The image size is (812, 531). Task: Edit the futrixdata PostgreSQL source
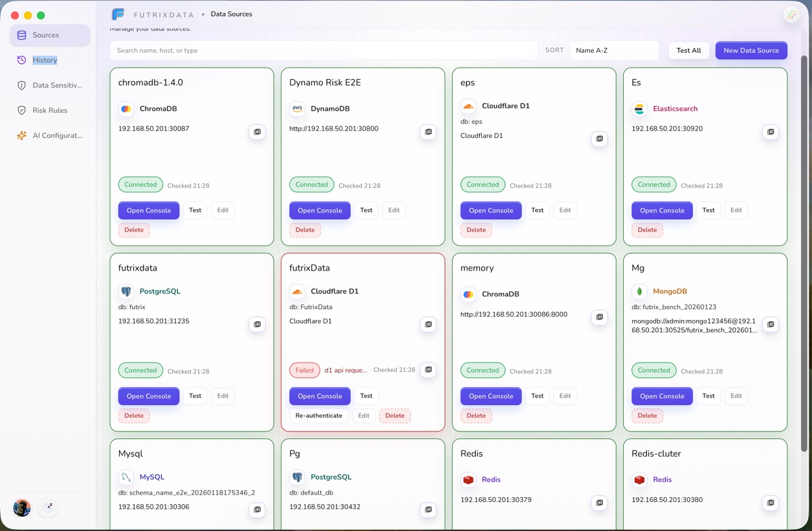[x=223, y=396]
